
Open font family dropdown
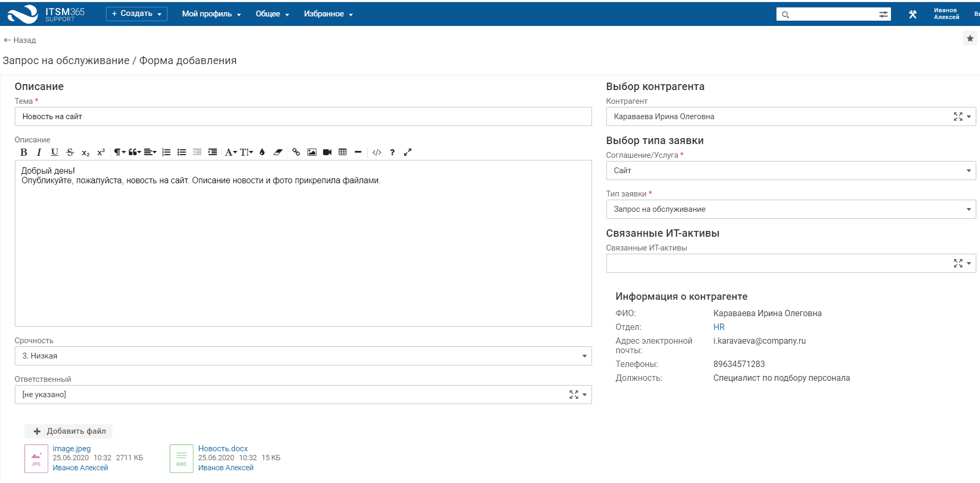click(231, 153)
